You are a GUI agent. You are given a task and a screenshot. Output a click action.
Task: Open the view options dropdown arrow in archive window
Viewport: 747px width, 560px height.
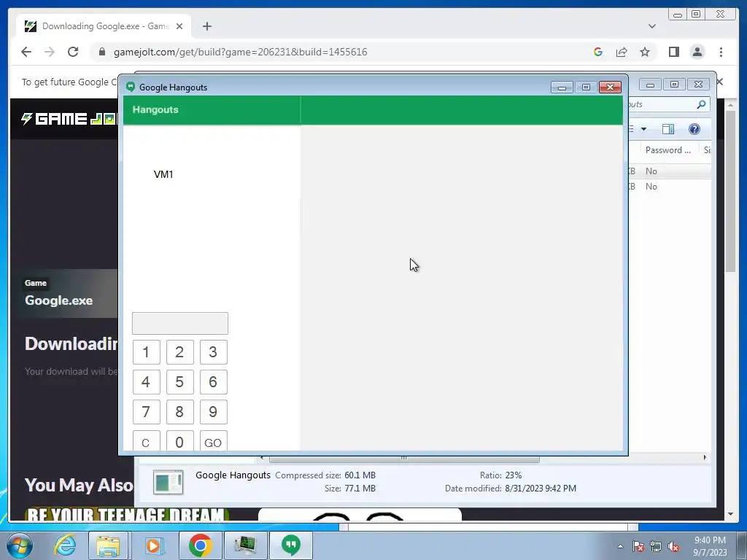(x=643, y=129)
